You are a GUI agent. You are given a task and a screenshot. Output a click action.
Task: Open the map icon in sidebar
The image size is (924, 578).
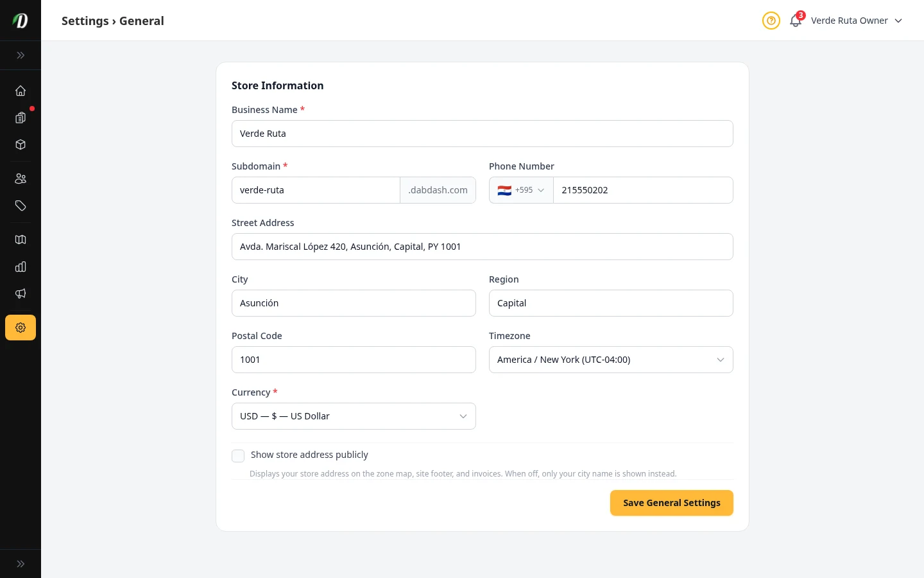pyautogui.click(x=21, y=240)
